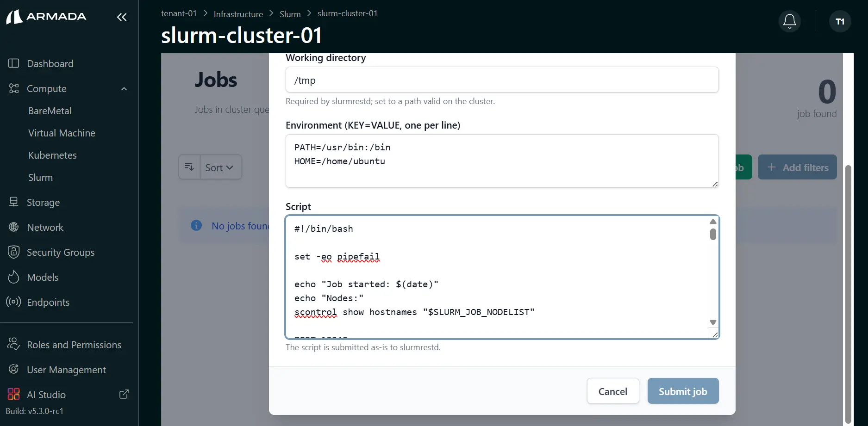Click the page vertical scrollbar
Viewport: 868px width, 426px height.
coord(848,294)
